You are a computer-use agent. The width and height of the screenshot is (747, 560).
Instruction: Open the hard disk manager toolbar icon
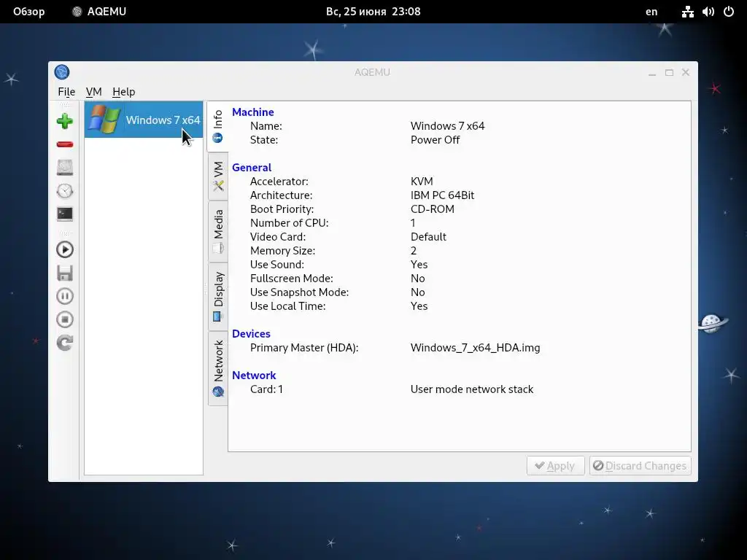(x=65, y=168)
